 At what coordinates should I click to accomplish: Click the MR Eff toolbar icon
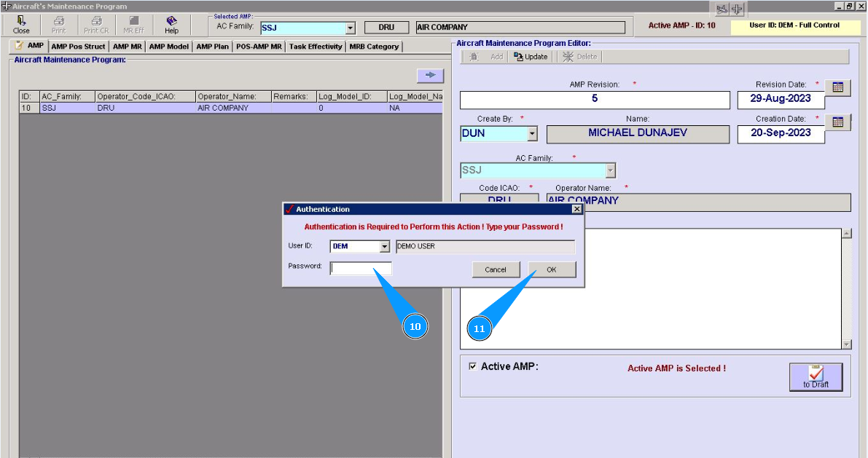[133, 25]
